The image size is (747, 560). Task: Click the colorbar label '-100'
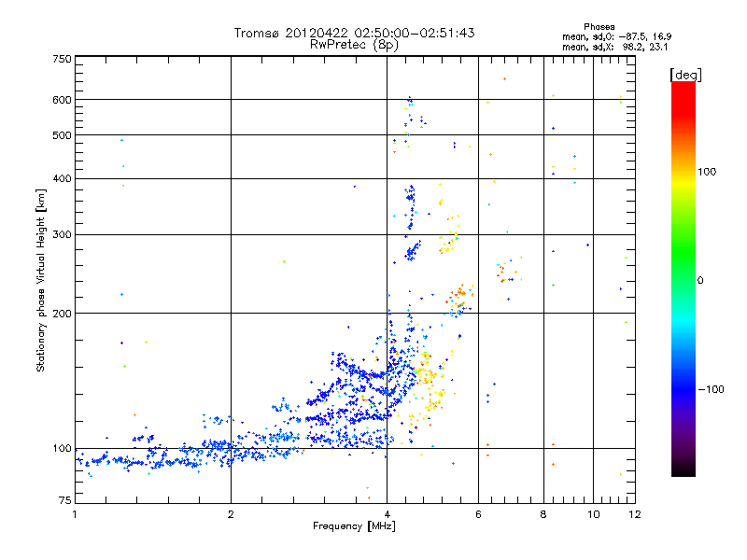point(711,389)
